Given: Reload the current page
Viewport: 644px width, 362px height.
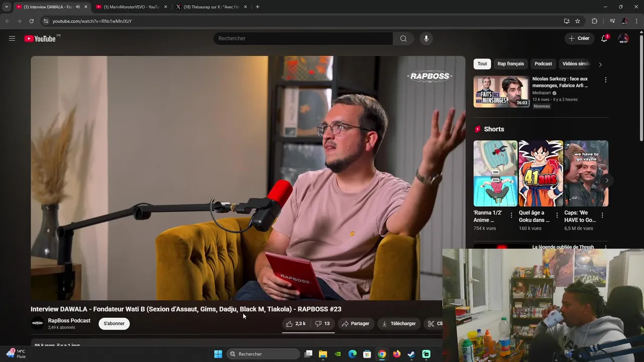Looking at the screenshot, I should click(31, 21).
